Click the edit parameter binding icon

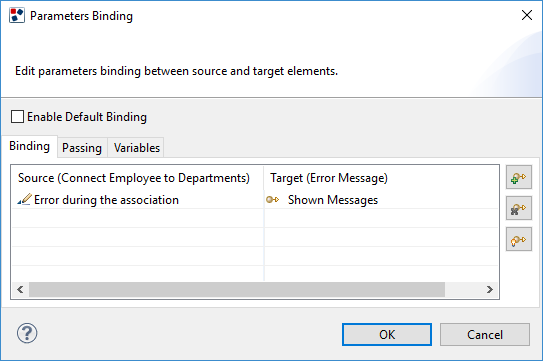[x=518, y=239]
